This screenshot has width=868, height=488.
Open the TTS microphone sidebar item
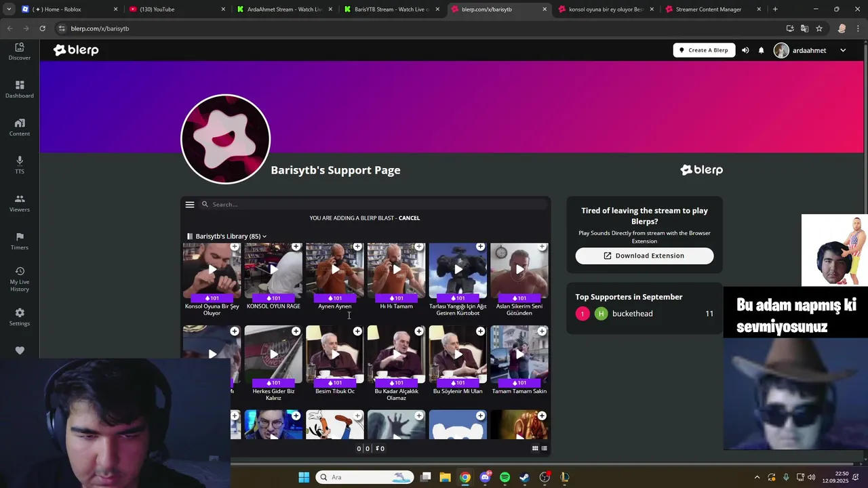19,165
